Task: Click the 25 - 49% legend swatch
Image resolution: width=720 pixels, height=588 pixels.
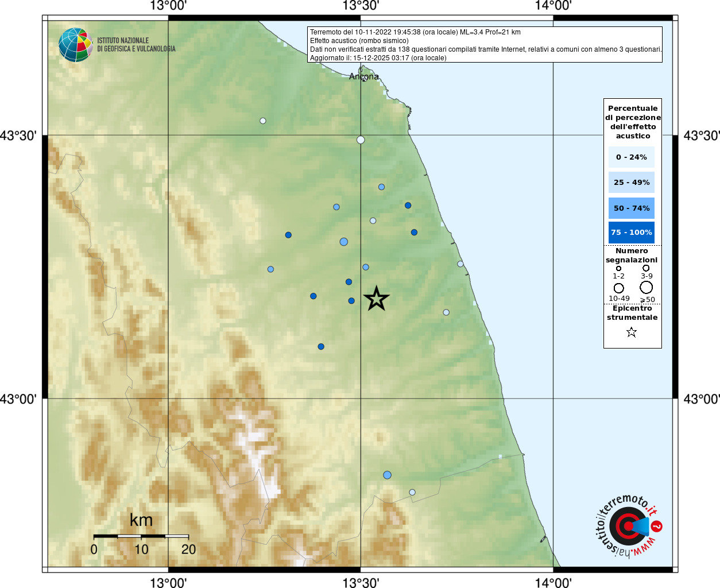Action: click(x=631, y=183)
